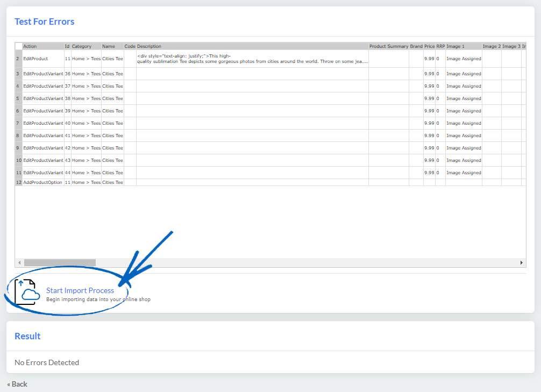
Task: Click the blank select-all header cell
Action: pyautogui.click(x=18, y=46)
